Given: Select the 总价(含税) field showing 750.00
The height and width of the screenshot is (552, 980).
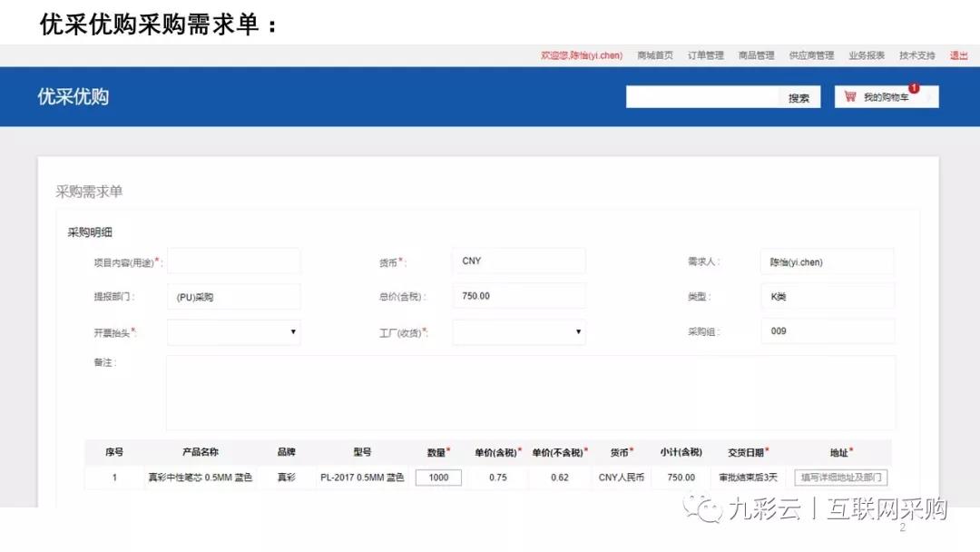Looking at the screenshot, I should coord(519,296).
